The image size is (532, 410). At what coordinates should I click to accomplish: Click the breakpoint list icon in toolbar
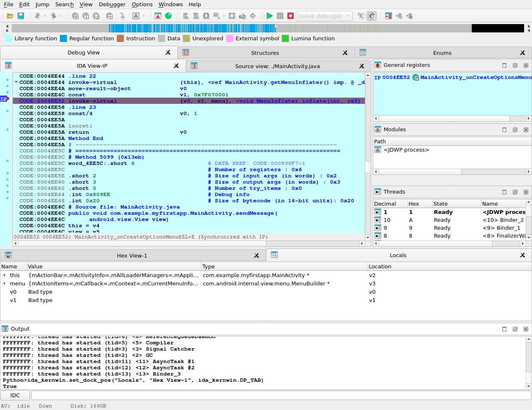click(389, 16)
